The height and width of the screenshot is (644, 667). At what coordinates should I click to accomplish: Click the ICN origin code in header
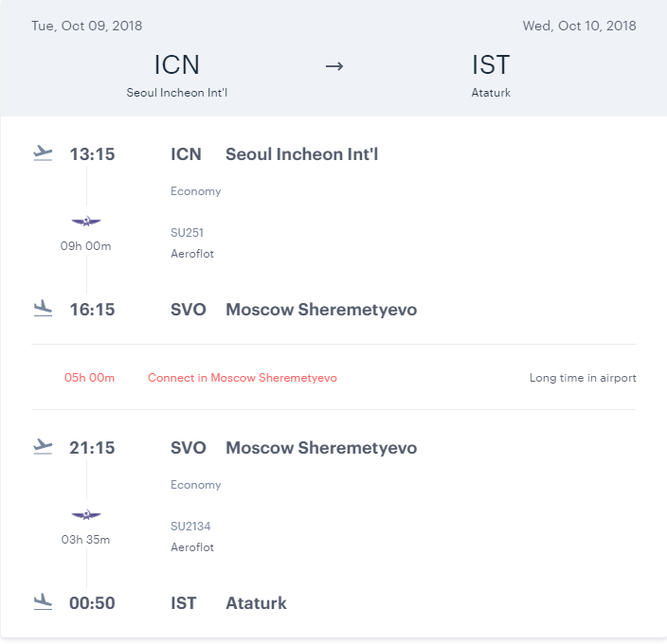[x=177, y=65]
